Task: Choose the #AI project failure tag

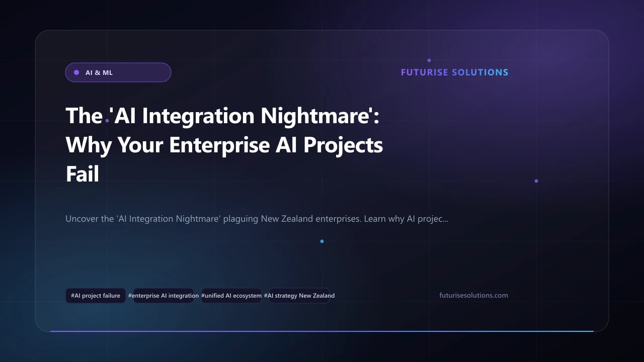Action: tap(96, 296)
